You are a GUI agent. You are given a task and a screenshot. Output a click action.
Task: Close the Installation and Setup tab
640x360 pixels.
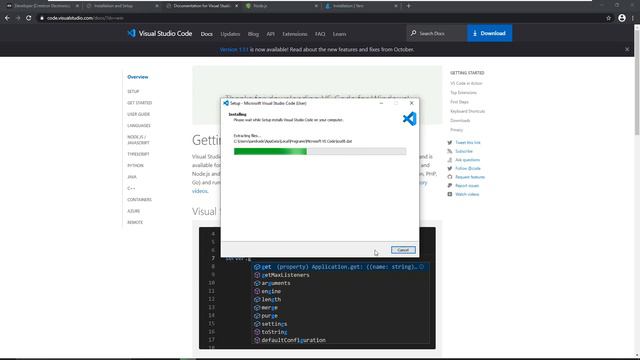pyautogui.click(x=157, y=6)
